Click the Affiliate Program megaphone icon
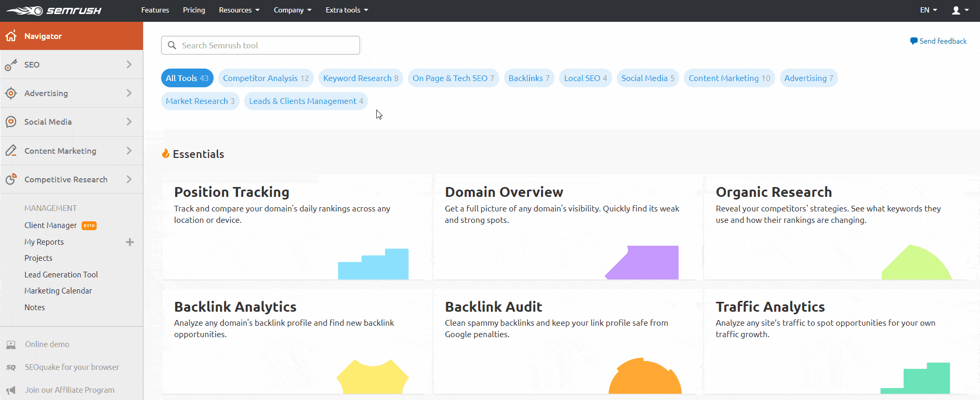The height and width of the screenshot is (400, 980). (x=11, y=390)
